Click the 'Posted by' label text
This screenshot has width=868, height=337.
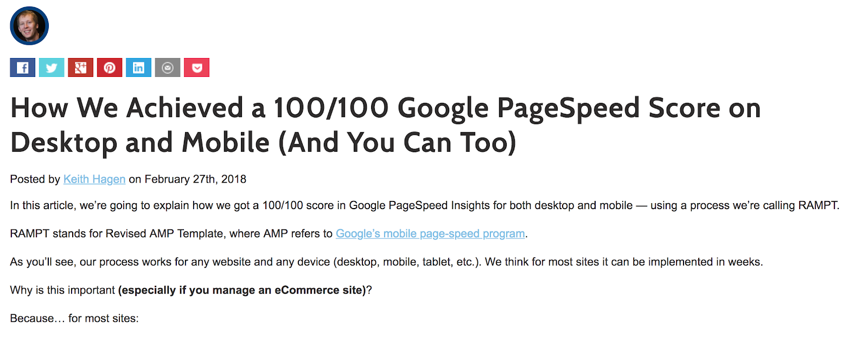[35, 179]
